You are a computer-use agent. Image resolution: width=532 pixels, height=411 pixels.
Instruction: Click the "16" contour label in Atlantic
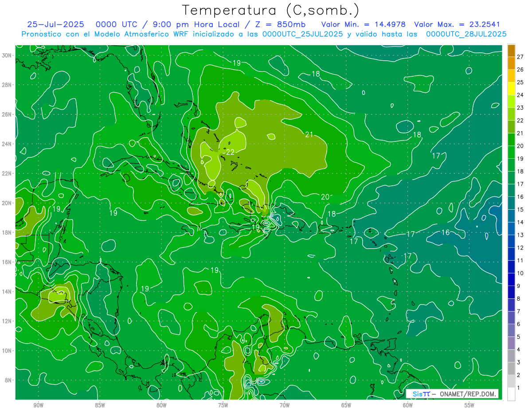pyautogui.click(x=446, y=232)
